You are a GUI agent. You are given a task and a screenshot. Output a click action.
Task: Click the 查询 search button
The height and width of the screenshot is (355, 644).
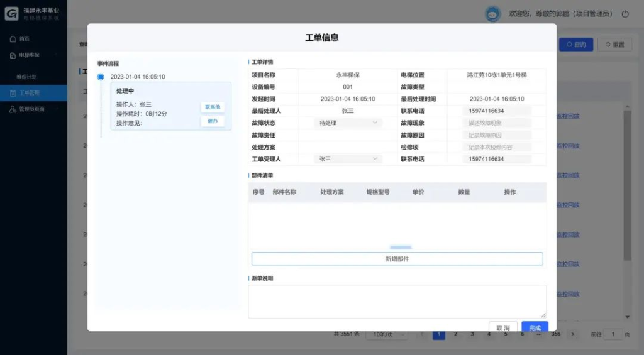coord(575,45)
